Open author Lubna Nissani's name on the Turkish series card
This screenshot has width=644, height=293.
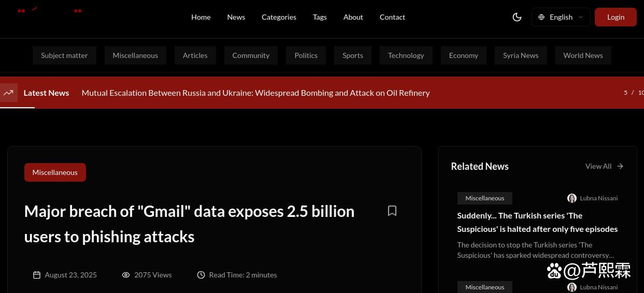[599, 198]
